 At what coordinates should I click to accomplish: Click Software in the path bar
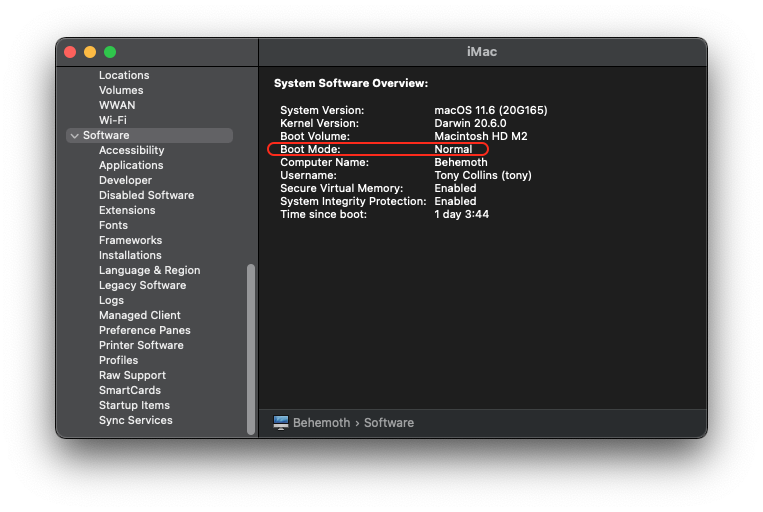pos(389,423)
